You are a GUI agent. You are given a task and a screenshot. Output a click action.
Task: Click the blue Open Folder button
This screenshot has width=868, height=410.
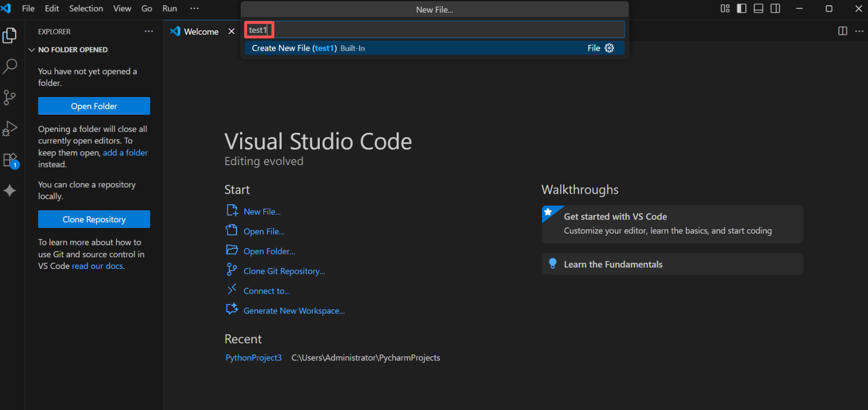(x=94, y=106)
